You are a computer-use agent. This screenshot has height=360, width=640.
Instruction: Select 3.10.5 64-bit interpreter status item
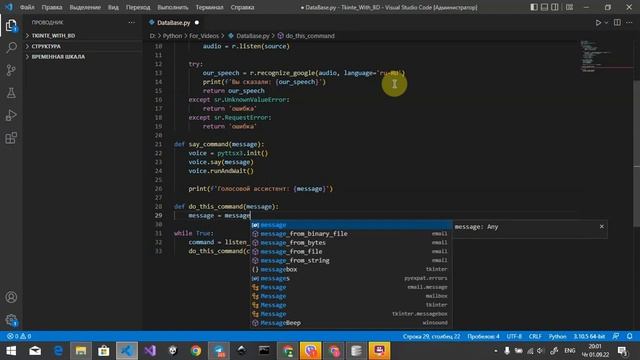[589, 336]
